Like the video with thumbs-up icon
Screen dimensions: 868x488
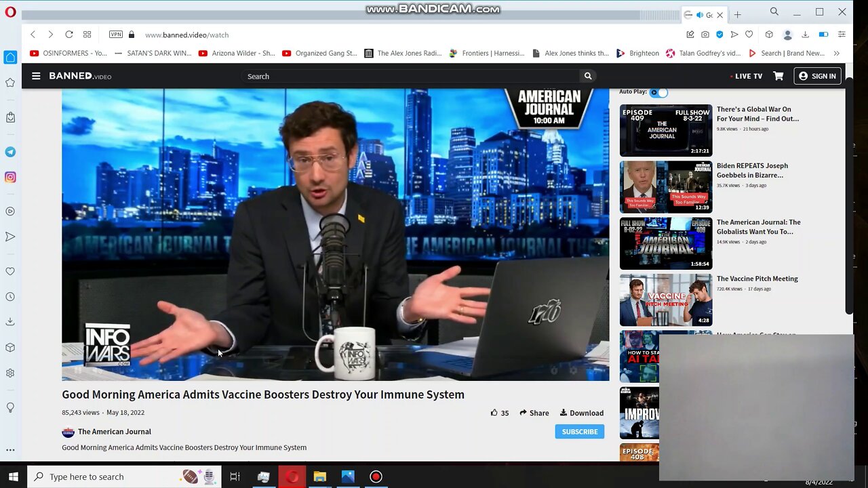[494, 413]
